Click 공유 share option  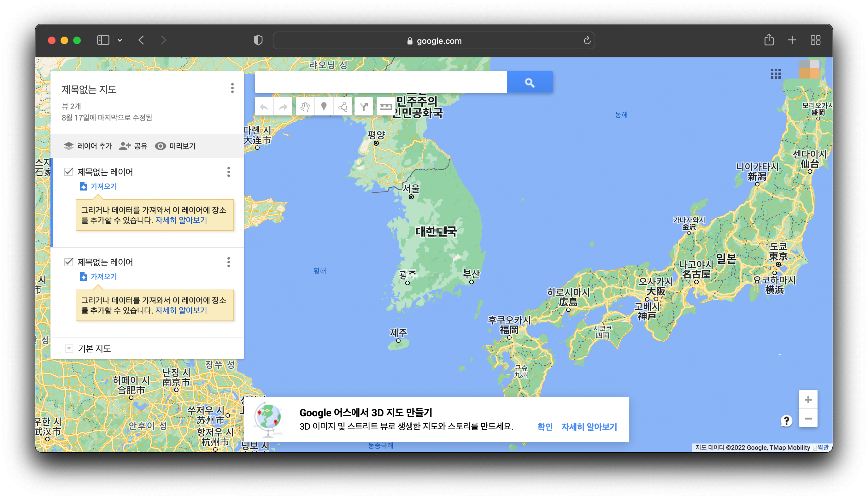(133, 146)
